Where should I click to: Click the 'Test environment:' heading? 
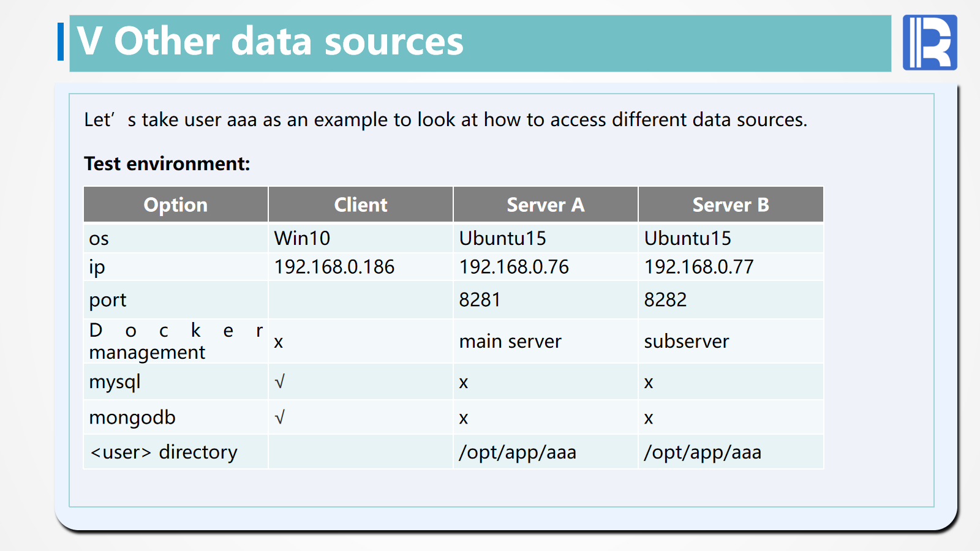[x=167, y=164]
